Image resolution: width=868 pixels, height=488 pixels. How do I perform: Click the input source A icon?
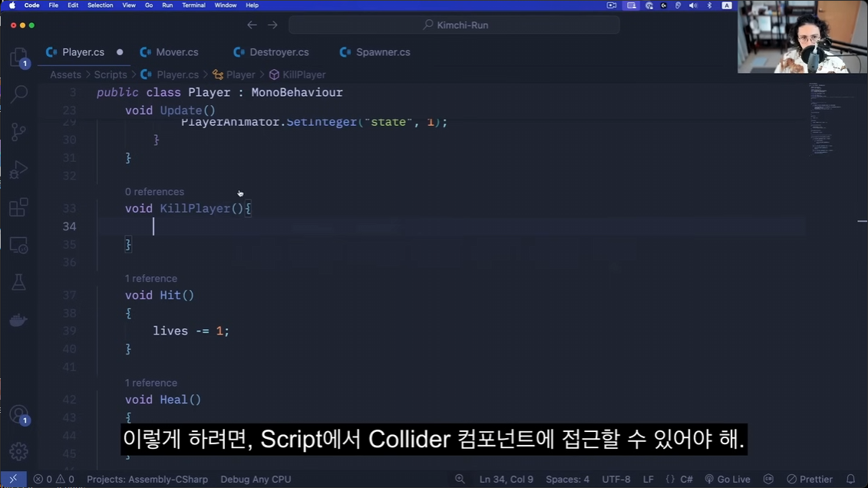[727, 5]
